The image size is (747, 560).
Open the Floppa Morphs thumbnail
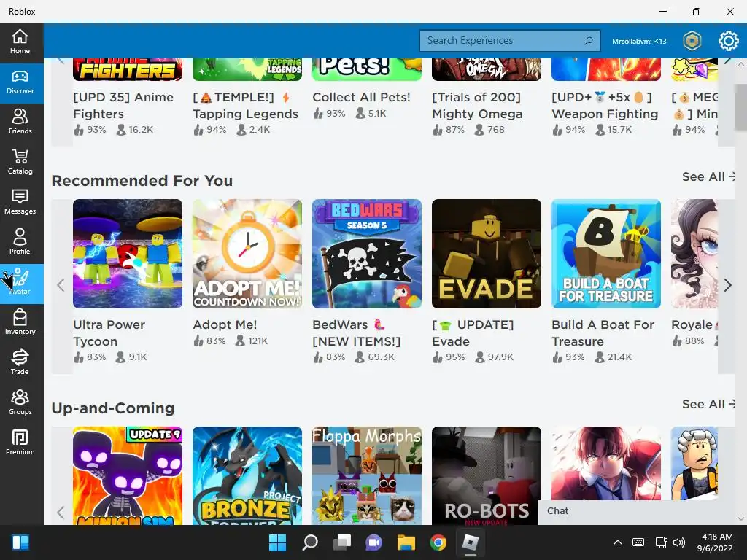point(367,475)
